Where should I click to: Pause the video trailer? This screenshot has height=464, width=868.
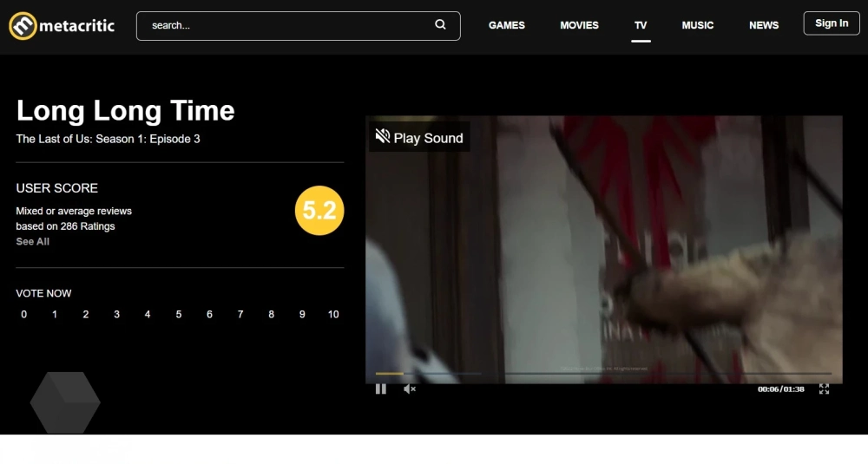[381, 389]
